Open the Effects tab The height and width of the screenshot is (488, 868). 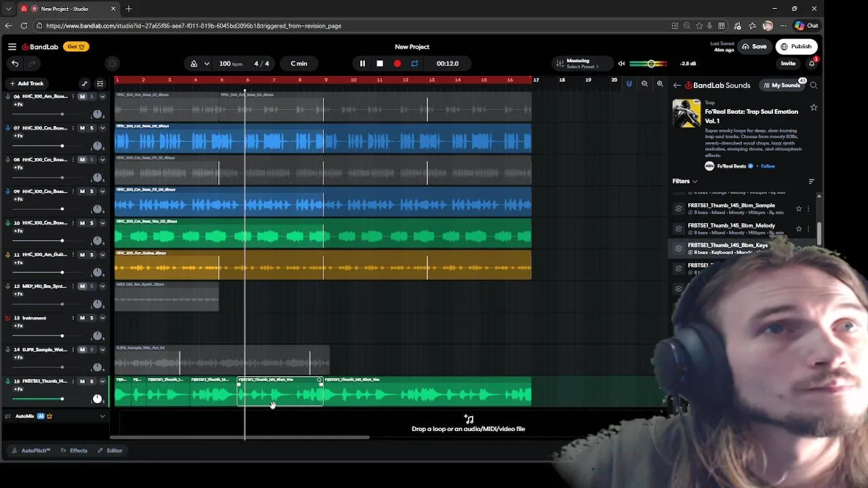74,451
